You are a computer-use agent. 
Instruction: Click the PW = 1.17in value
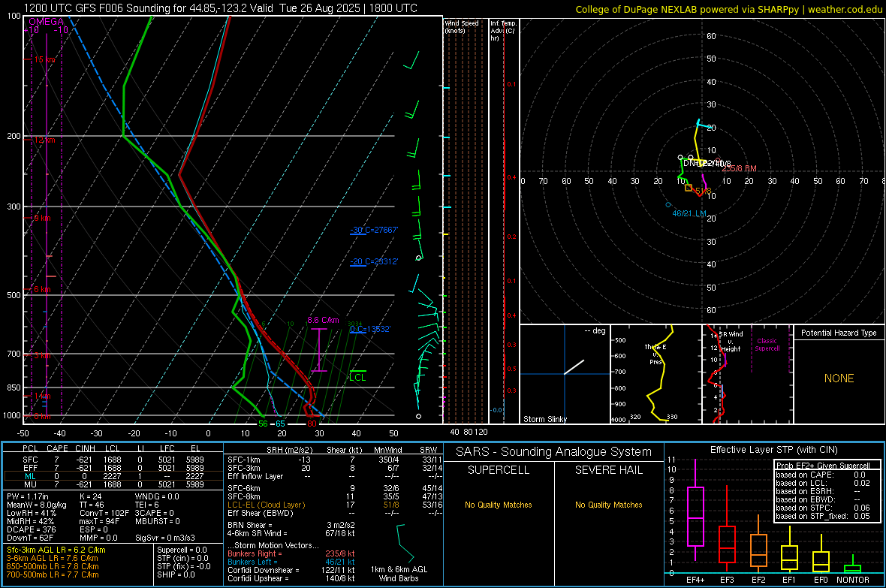pyautogui.click(x=30, y=496)
